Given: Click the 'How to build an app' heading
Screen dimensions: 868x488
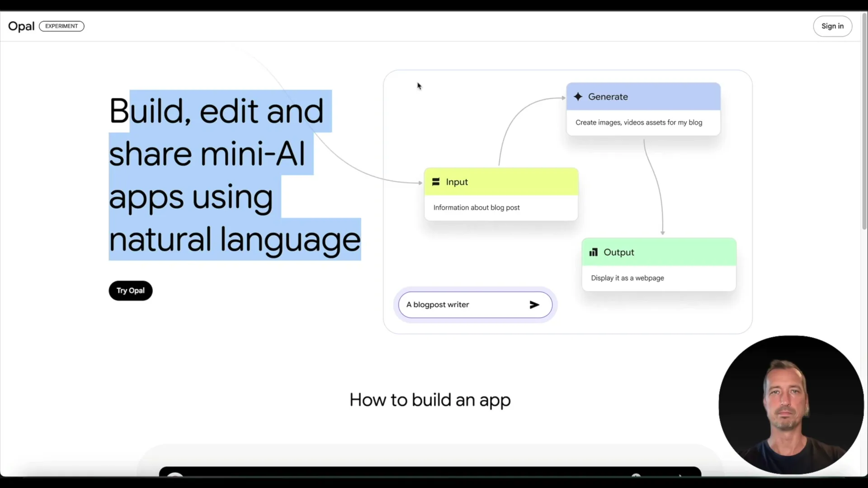Looking at the screenshot, I should click(x=429, y=400).
